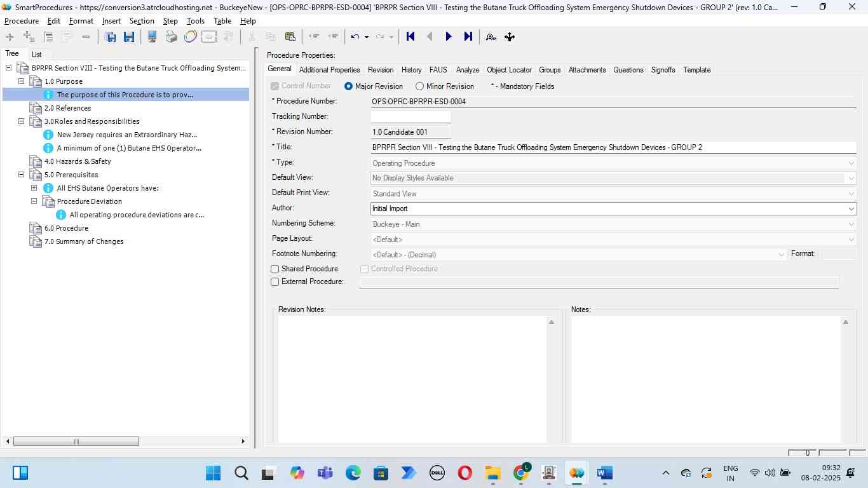Open the Tools menu

[196, 21]
